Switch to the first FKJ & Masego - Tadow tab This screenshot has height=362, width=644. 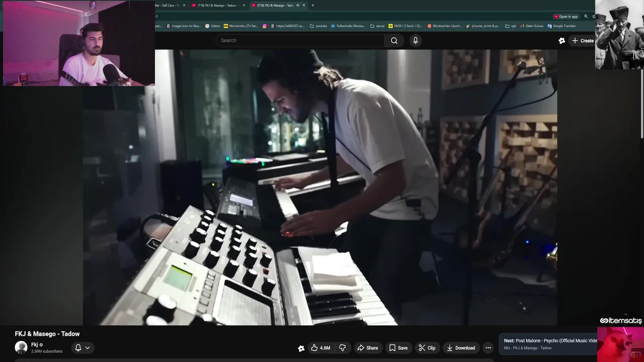[x=217, y=5]
